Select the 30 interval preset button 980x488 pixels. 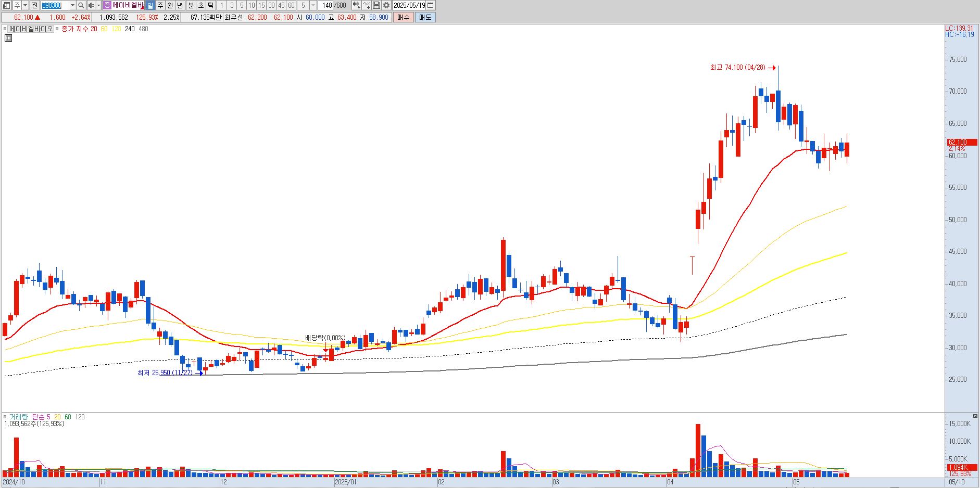(271, 5)
